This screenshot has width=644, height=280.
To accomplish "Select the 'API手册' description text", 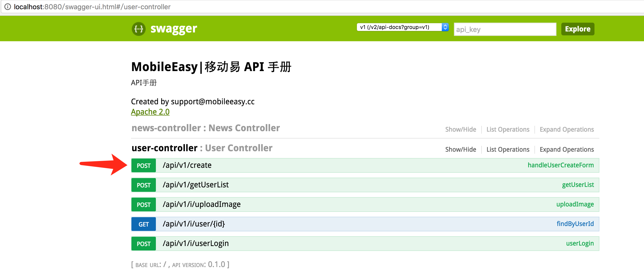I will (x=144, y=83).
